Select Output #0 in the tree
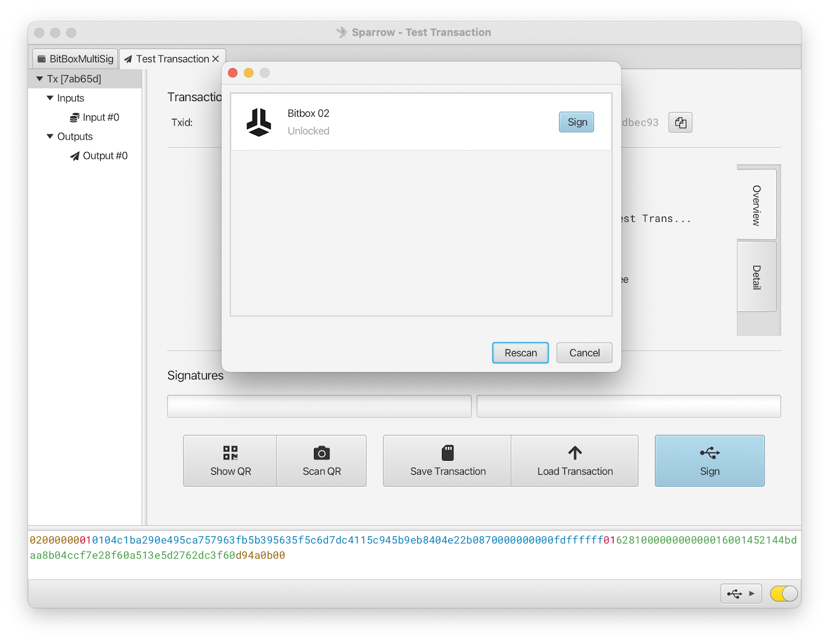This screenshot has width=830, height=644. pyautogui.click(x=105, y=156)
